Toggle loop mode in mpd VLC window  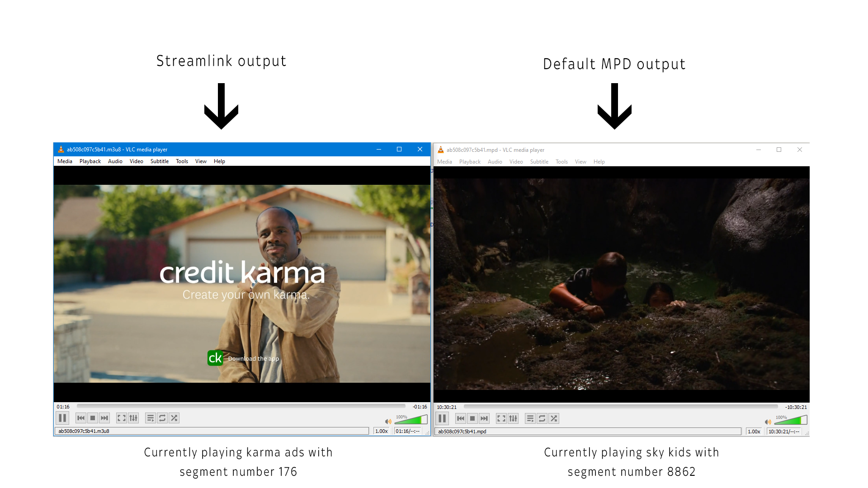(542, 418)
